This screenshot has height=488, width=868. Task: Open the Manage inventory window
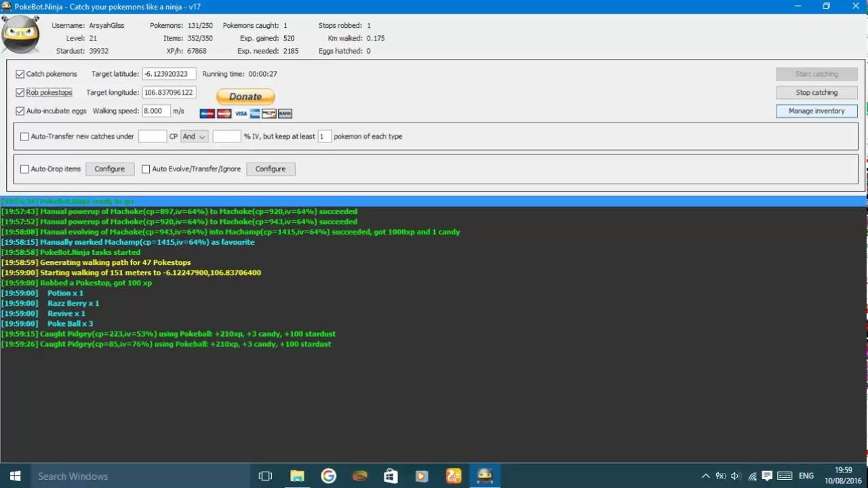tap(816, 111)
